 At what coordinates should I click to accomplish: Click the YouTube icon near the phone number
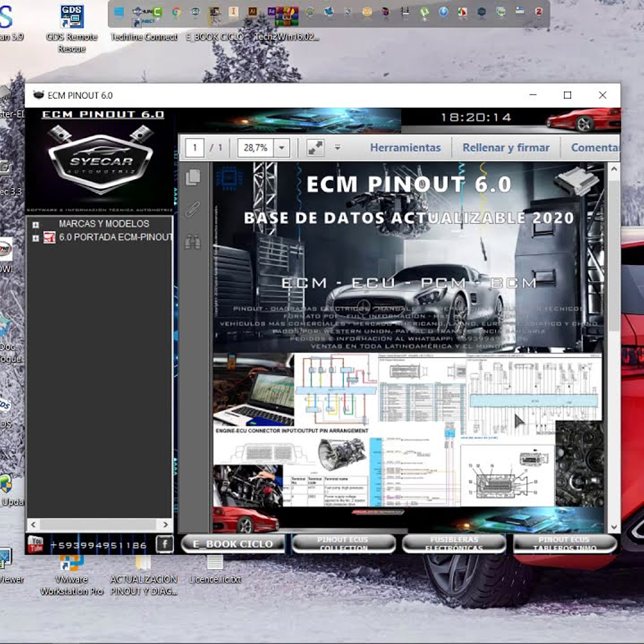[36, 544]
